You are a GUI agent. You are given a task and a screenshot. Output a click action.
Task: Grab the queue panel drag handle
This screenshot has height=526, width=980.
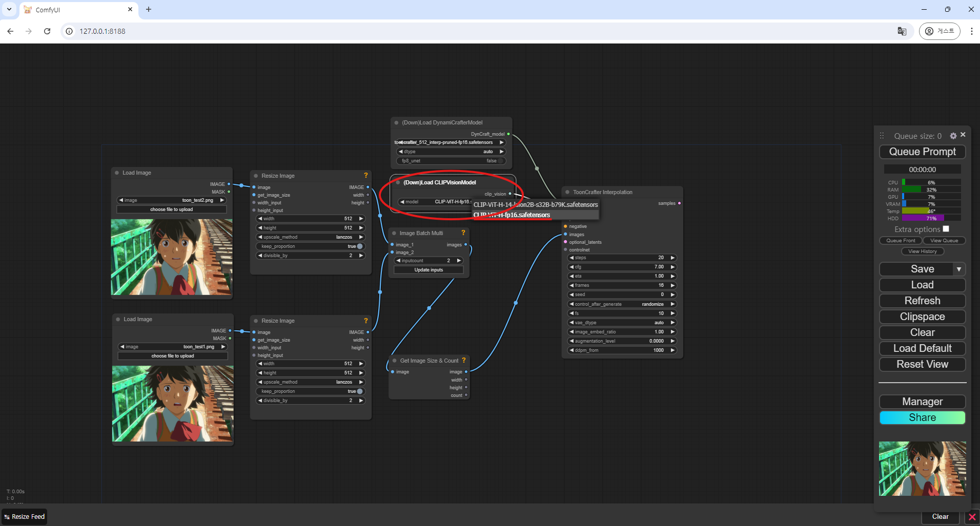(882, 136)
